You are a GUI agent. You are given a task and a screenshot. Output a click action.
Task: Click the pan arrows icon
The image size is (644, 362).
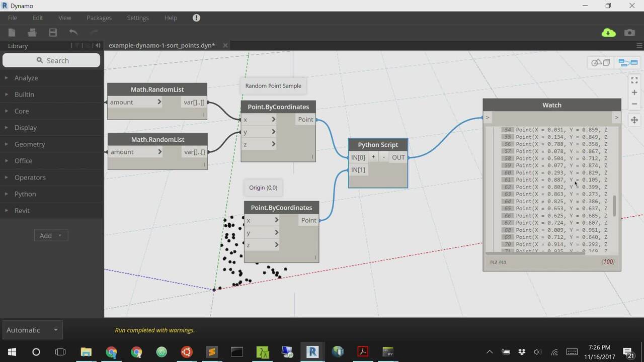click(x=634, y=120)
